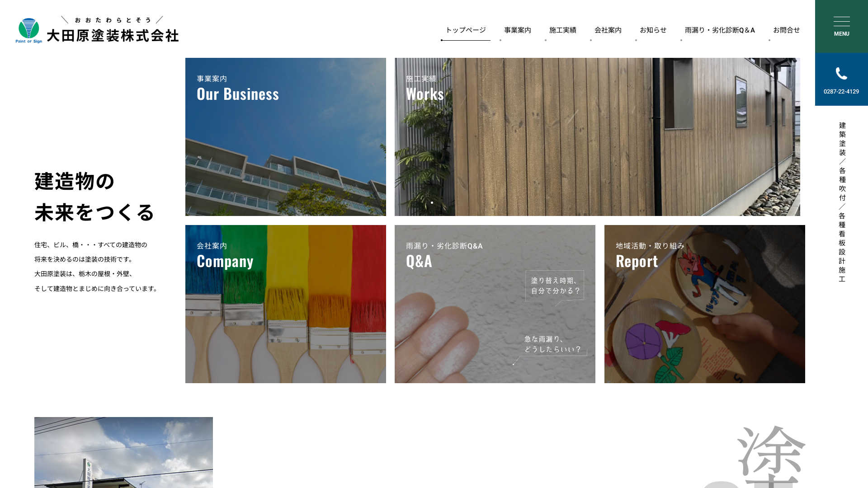Open 会社案内 in the top navigation
Viewport: 868px width, 488px height.
click(608, 30)
